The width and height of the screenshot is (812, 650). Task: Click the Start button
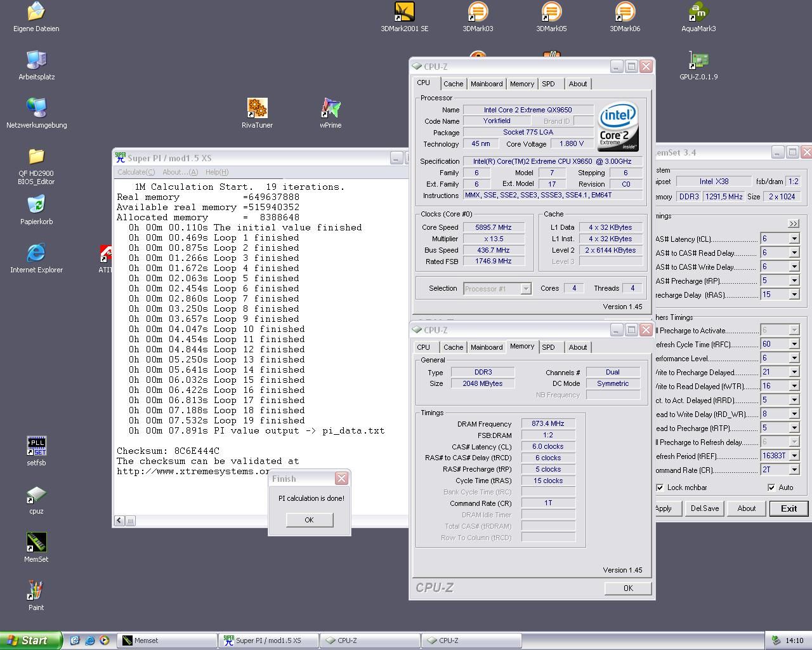coord(31,640)
